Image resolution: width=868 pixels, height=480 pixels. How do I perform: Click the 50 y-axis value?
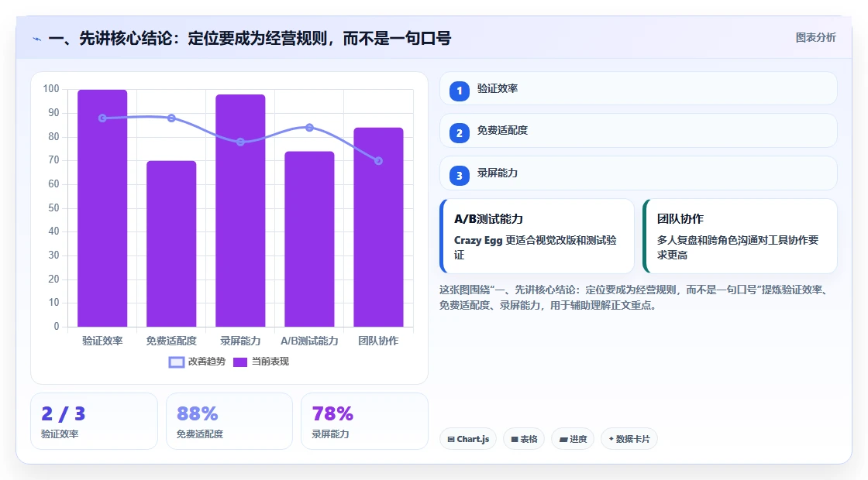[x=53, y=208]
